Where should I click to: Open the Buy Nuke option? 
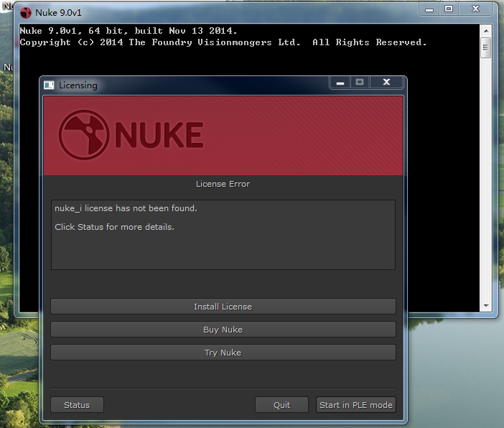(223, 330)
